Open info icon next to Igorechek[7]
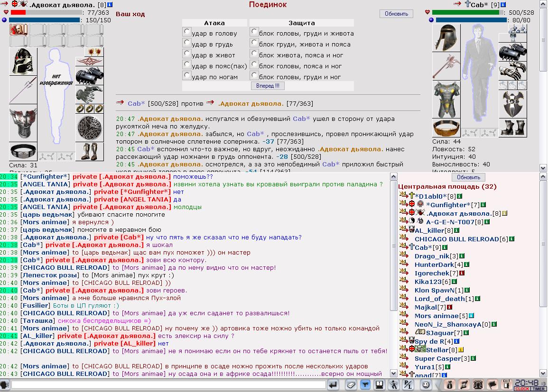The width and height of the screenshot is (548, 392). pyautogui.click(x=462, y=273)
